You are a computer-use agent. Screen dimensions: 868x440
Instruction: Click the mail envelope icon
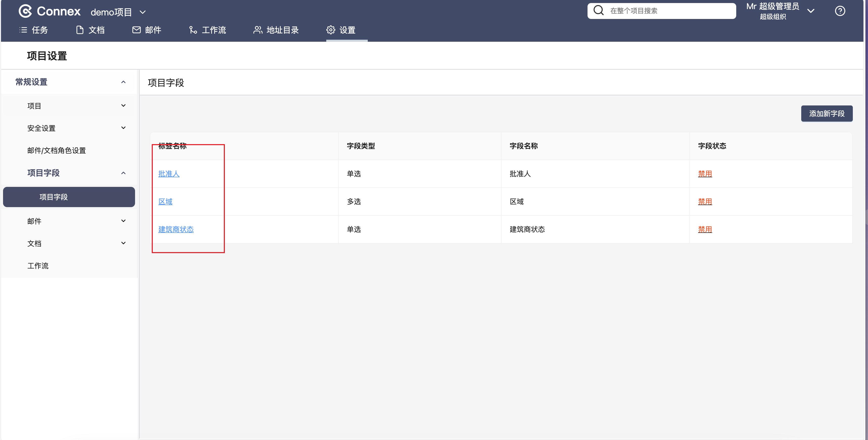(137, 30)
